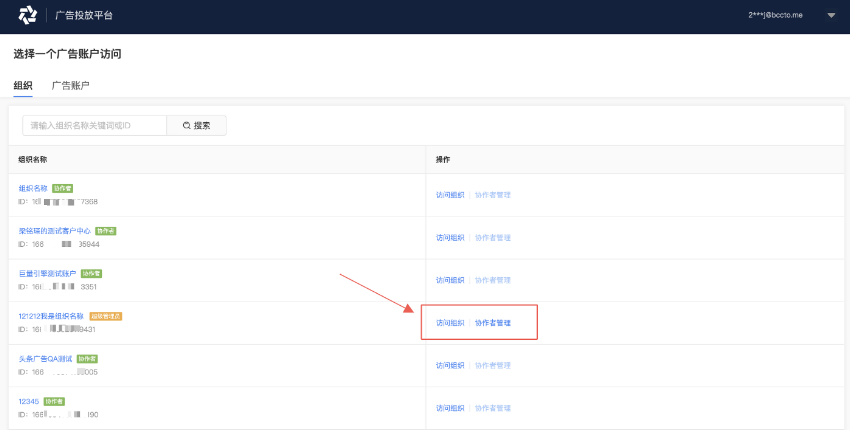Open the account dropdown arrow at top right
This screenshot has width=850, height=430.
830,16
